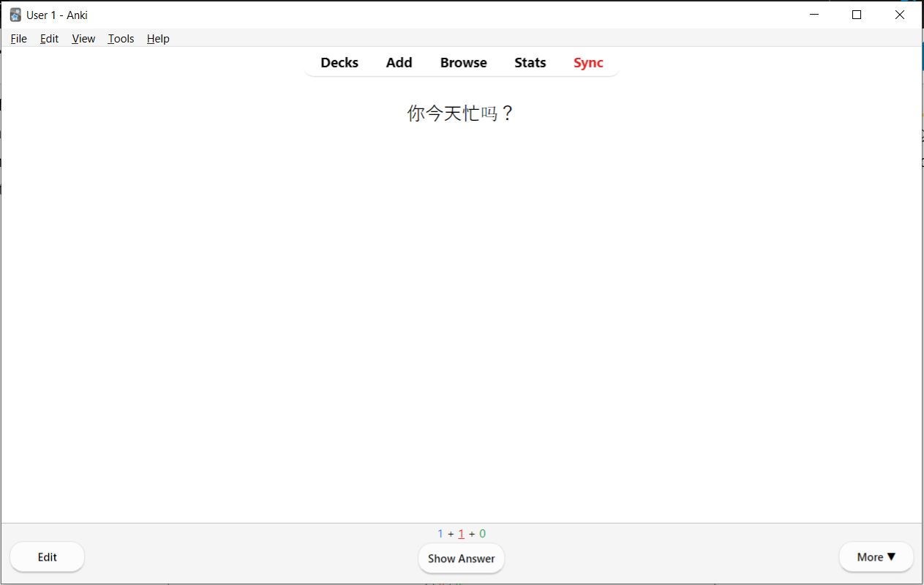Go to the Decks screen
The width and height of the screenshot is (924, 585).
point(339,63)
